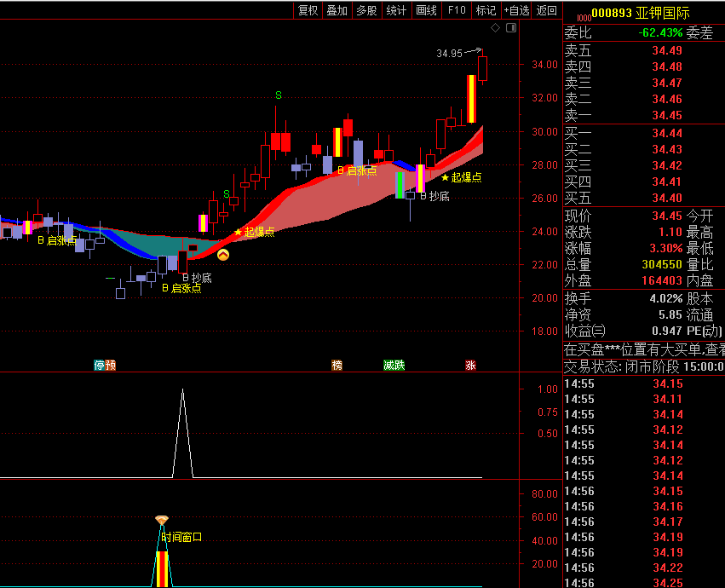Click the B 抄底 label near 26.00
This screenshot has width=725, height=588.
(x=434, y=197)
